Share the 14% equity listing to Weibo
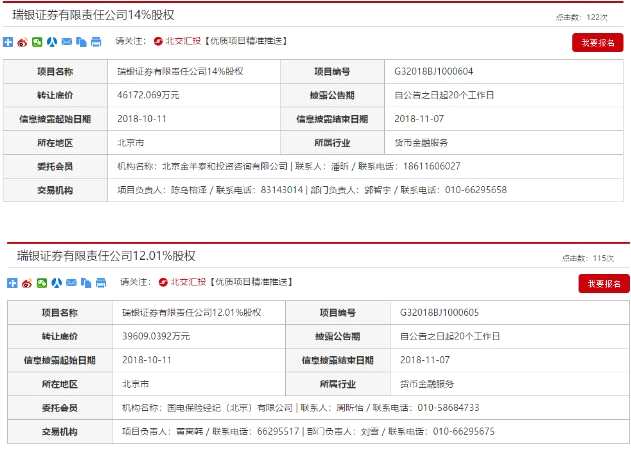 click(x=23, y=42)
